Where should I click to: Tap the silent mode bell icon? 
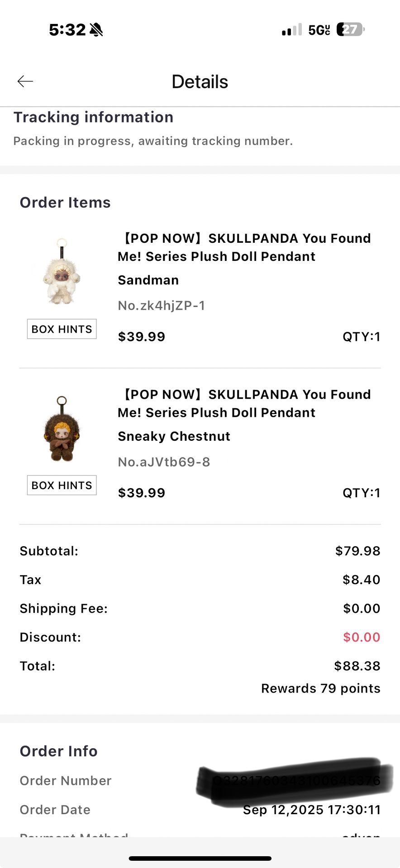click(96, 30)
